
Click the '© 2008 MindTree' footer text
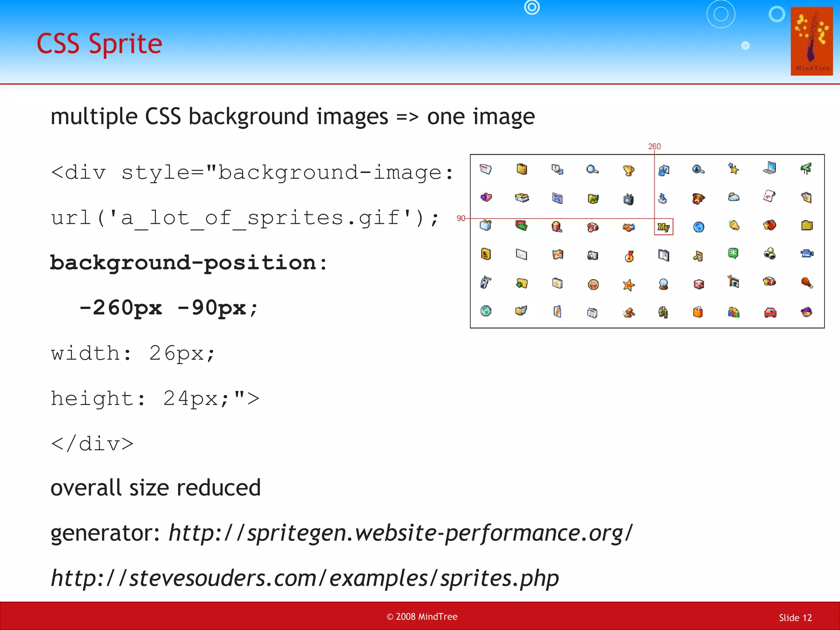(x=422, y=616)
